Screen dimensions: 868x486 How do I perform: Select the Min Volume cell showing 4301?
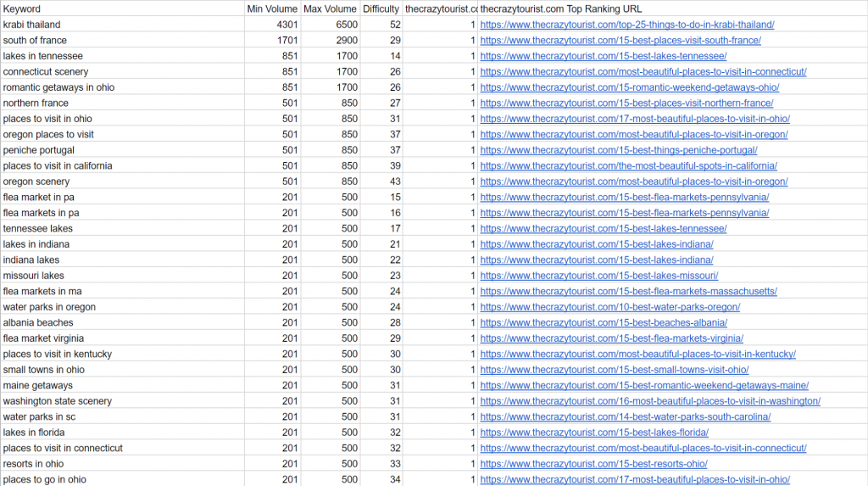(x=272, y=25)
